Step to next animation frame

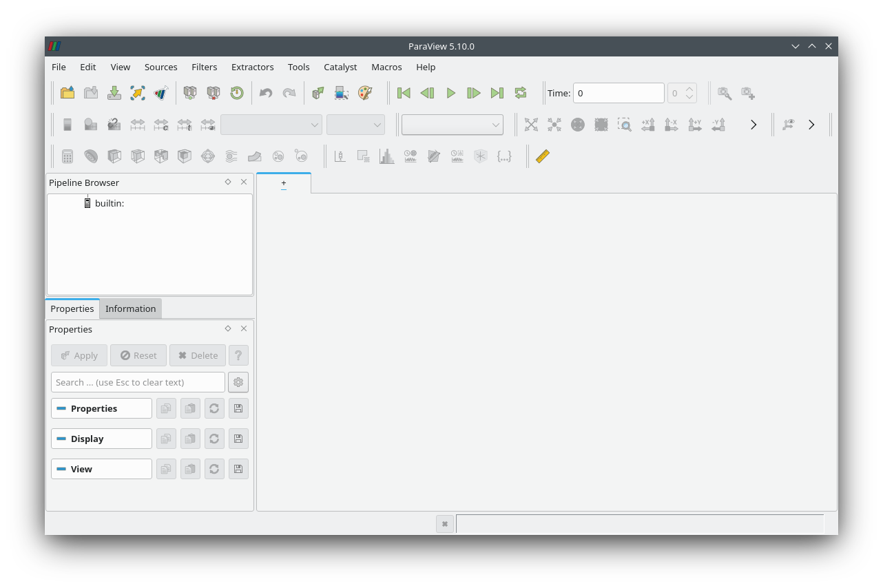[474, 93]
